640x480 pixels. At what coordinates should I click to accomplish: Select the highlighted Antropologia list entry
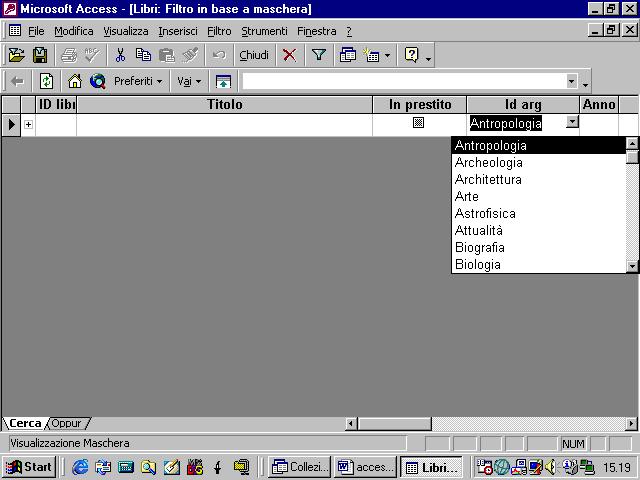pyautogui.click(x=539, y=145)
